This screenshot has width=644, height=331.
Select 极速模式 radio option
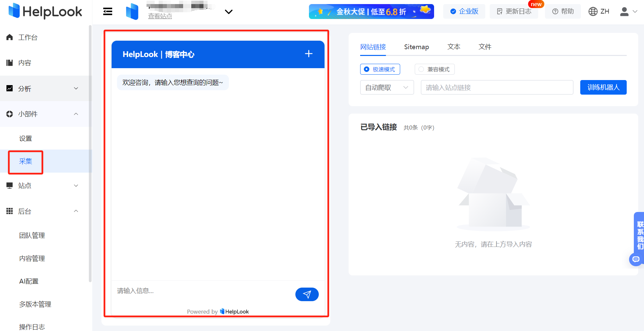380,69
